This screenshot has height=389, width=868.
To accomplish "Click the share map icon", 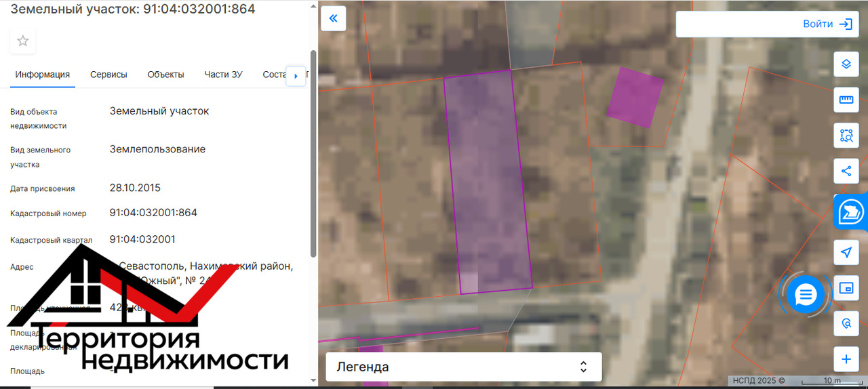I will pyautogui.click(x=846, y=171).
